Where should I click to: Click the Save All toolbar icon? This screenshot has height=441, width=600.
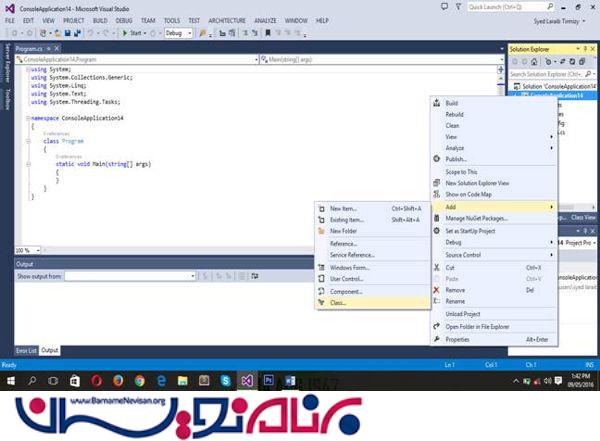click(x=77, y=33)
